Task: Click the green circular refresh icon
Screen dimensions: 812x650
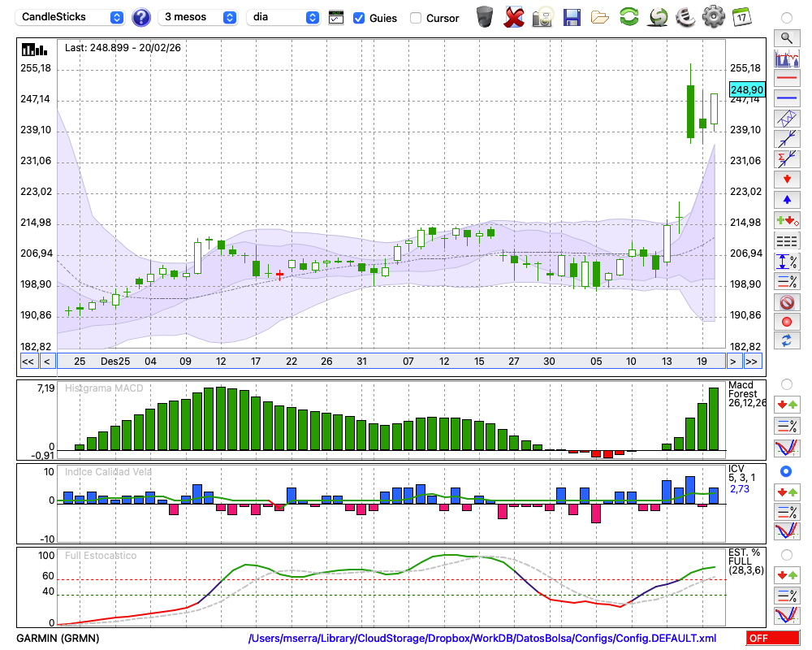Action: pos(628,17)
